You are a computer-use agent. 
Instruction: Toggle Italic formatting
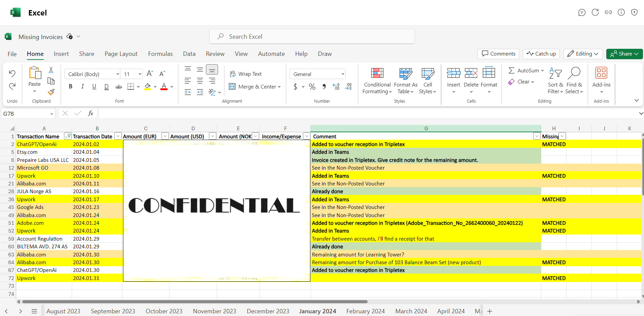coord(83,86)
